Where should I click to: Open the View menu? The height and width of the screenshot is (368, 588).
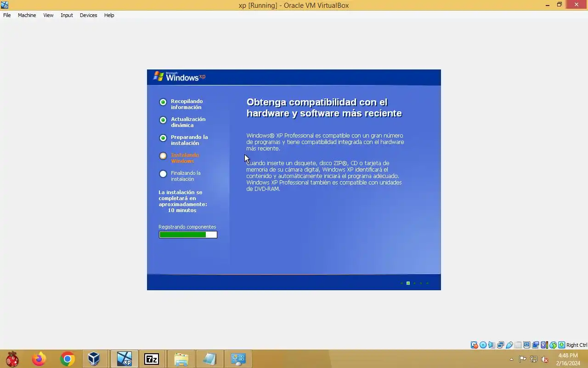[48, 15]
